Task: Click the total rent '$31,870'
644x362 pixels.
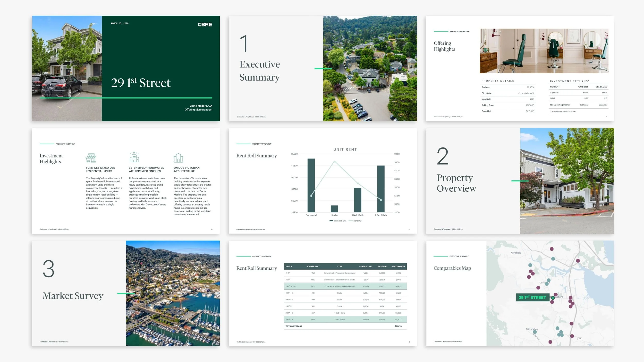Action: point(398,326)
